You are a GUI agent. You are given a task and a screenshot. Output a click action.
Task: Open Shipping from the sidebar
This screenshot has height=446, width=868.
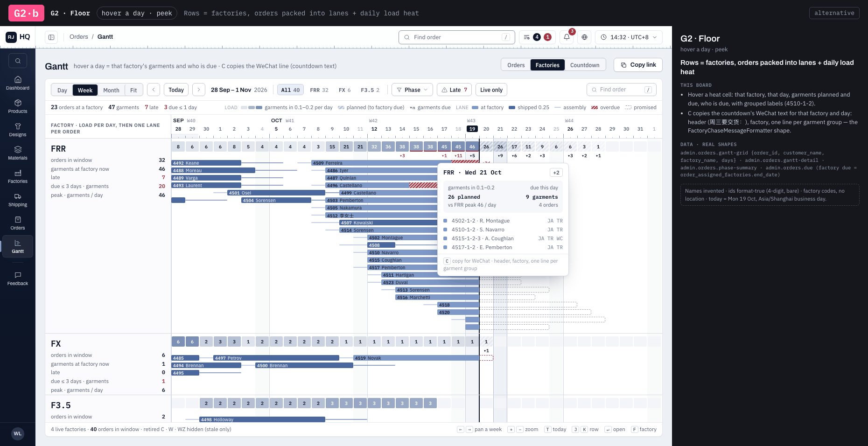[18, 200]
